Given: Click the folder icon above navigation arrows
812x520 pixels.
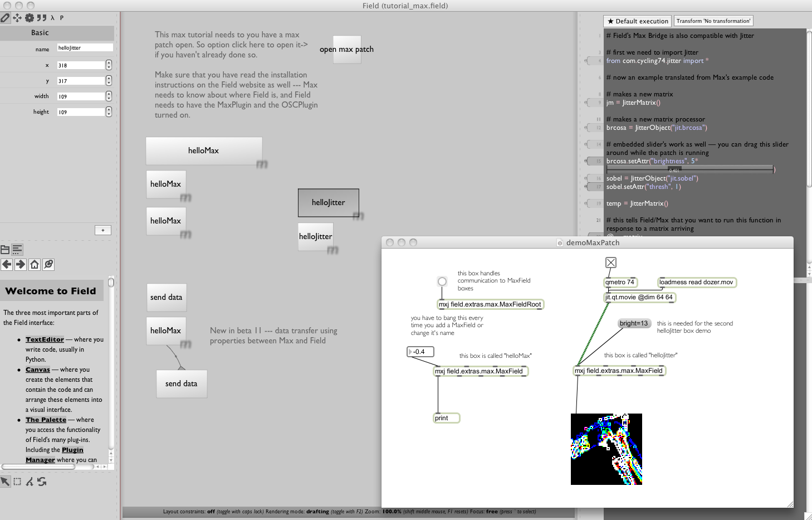Looking at the screenshot, I should click(5, 250).
